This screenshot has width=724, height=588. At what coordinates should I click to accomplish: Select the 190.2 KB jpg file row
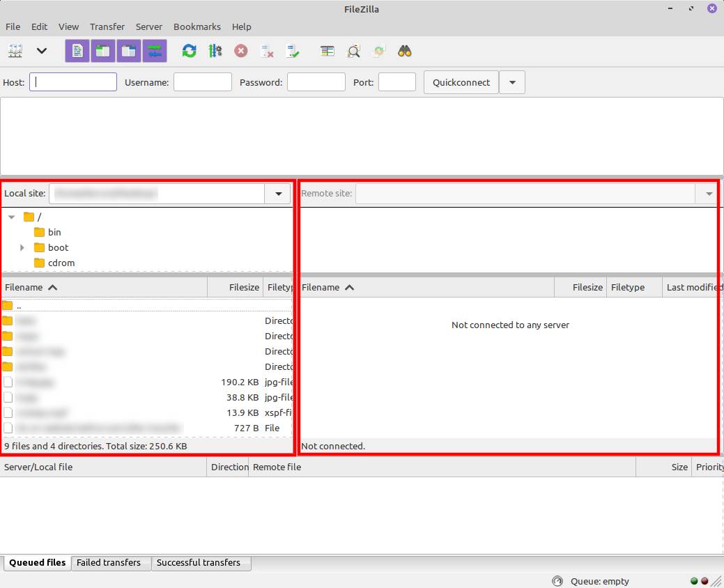(147, 382)
